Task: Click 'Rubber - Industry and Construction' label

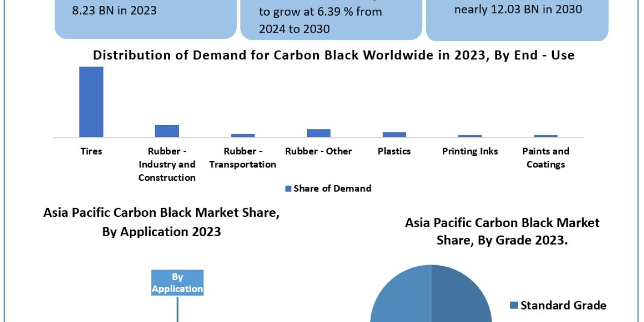Action: pos(167,164)
